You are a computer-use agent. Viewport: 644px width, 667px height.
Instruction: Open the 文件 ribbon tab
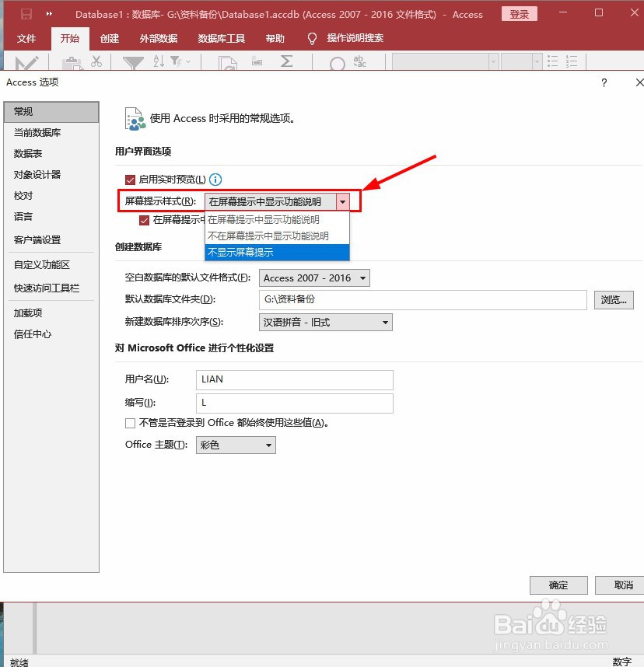point(26,39)
